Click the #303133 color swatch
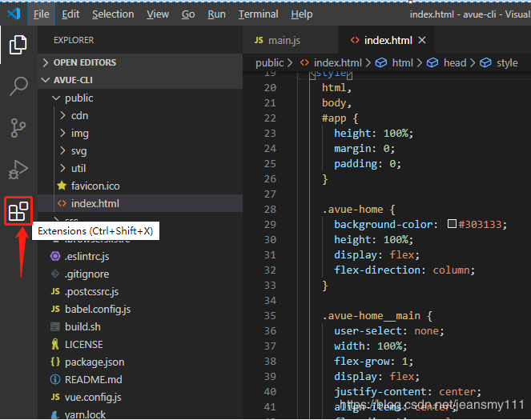The height and width of the screenshot is (420, 531). click(453, 225)
